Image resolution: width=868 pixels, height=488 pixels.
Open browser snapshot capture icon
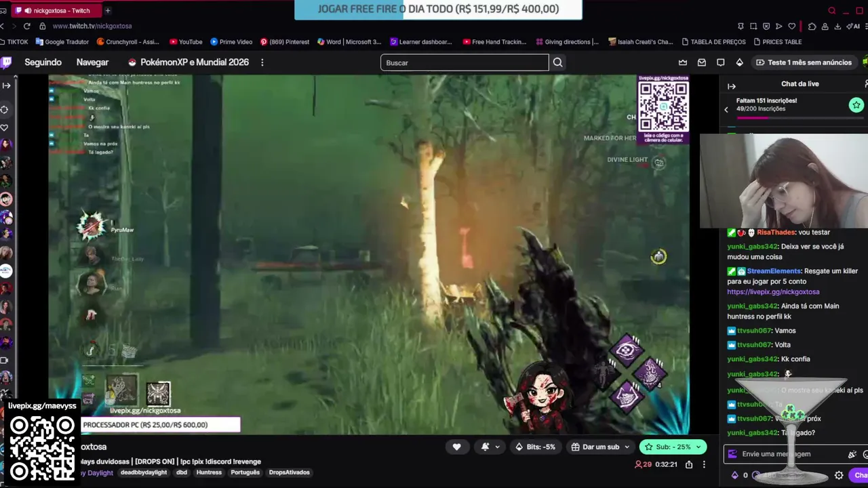tap(753, 26)
